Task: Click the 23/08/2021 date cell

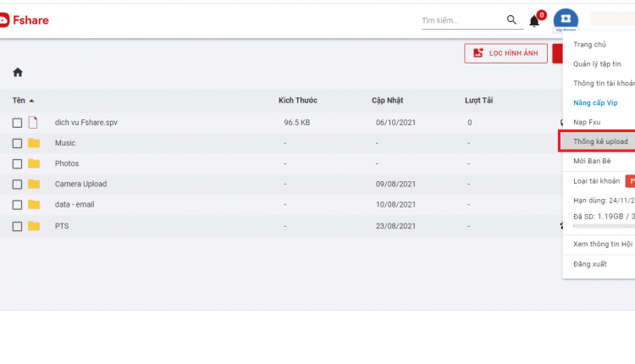Action: point(395,226)
